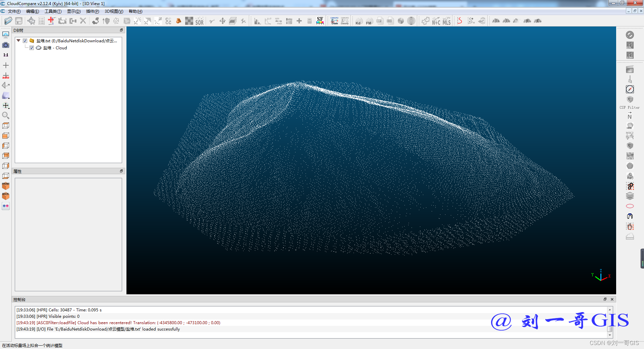644x349 pixels.
Task: Click the CC connected components icon
Action: 168,21
